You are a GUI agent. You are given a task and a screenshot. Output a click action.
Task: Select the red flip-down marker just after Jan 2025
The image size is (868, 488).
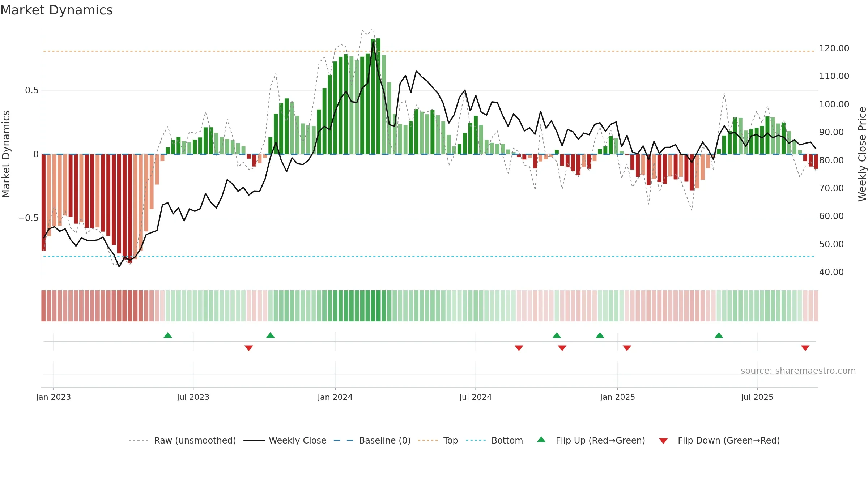coord(627,348)
